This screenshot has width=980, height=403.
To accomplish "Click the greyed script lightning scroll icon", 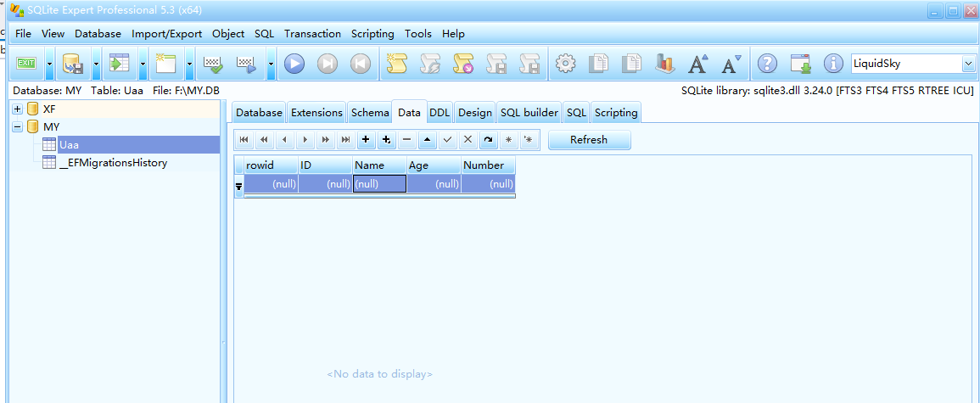I will pos(430,63).
